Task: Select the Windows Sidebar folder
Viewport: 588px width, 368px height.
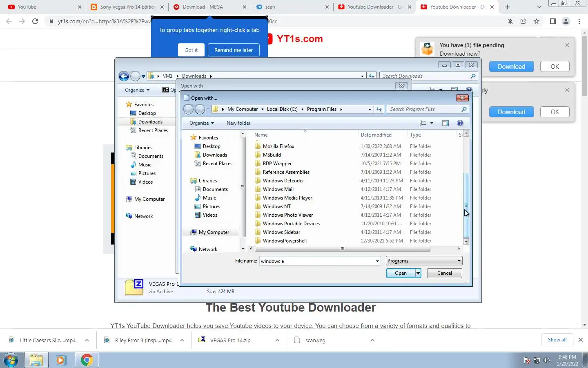Action: (281, 232)
